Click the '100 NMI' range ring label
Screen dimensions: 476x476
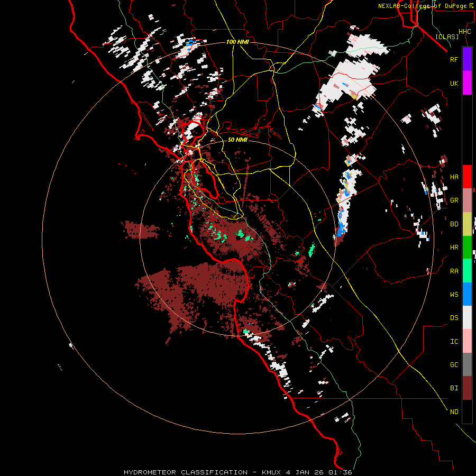click(x=237, y=42)
